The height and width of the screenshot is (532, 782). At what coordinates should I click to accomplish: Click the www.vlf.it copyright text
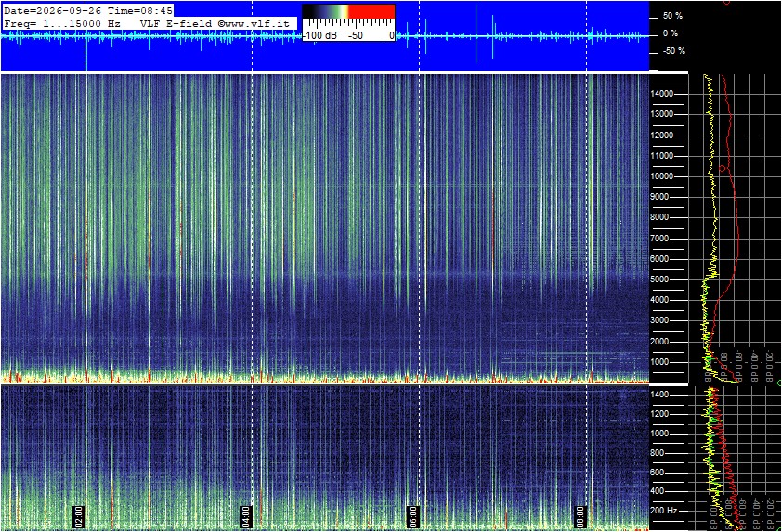click(254, 23)
